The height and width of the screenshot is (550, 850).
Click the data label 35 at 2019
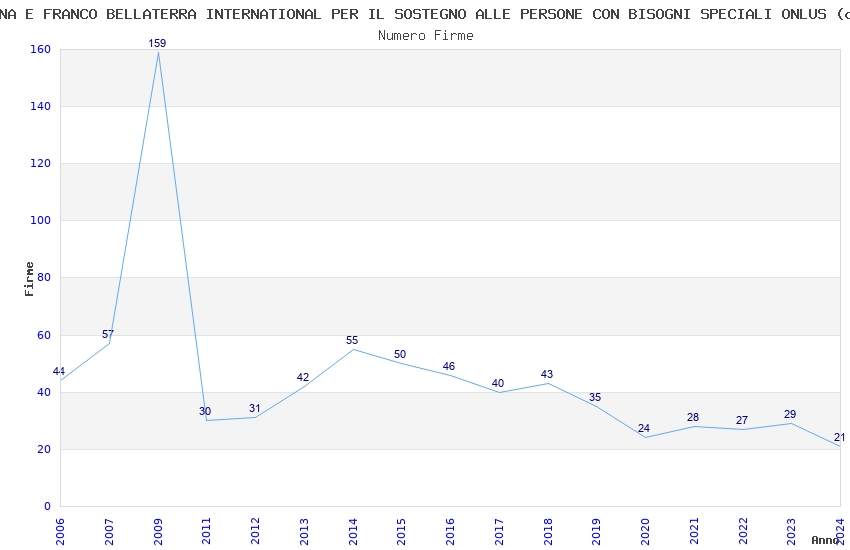pyautogui.click(x=595, y=397)
